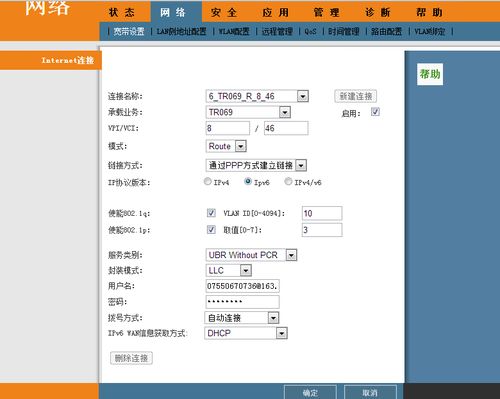Switch to the 安全 tab
Viewport: 500px width, 399px height.
tap(224, 13)
